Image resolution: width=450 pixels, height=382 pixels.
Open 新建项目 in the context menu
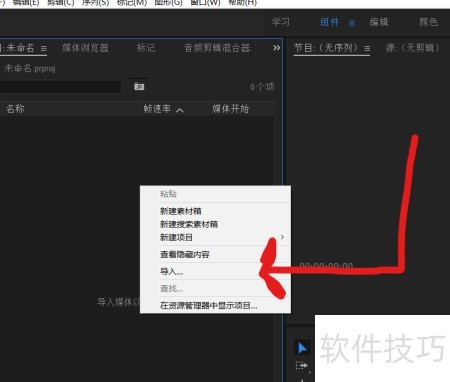coord(215,238)
